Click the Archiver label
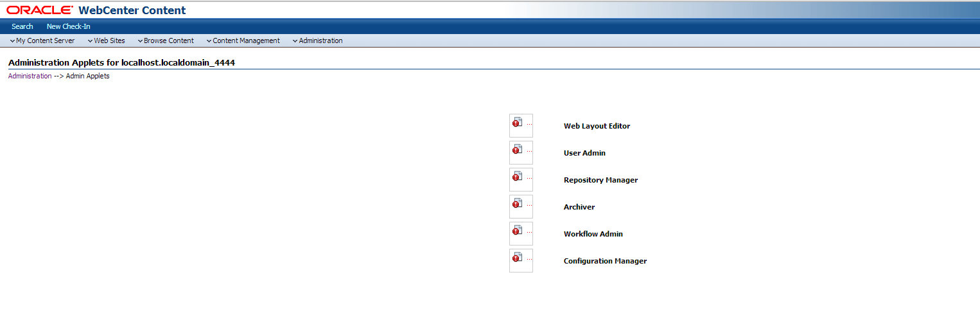 (579, 207)
